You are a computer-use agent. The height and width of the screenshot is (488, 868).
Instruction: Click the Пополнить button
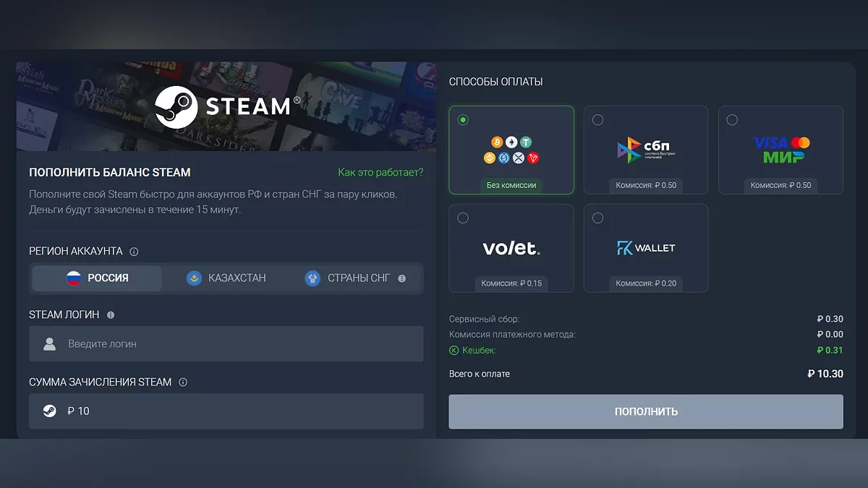646,411
